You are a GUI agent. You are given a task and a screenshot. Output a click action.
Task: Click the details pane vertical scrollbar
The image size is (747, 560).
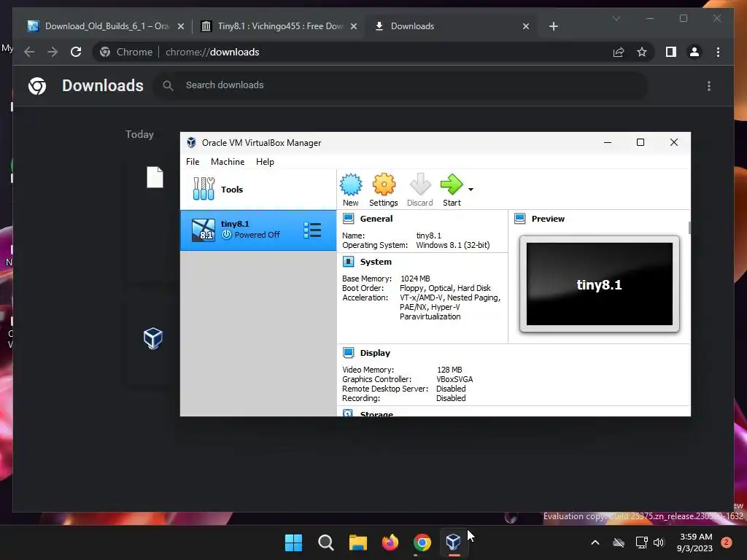pos(689,227)
